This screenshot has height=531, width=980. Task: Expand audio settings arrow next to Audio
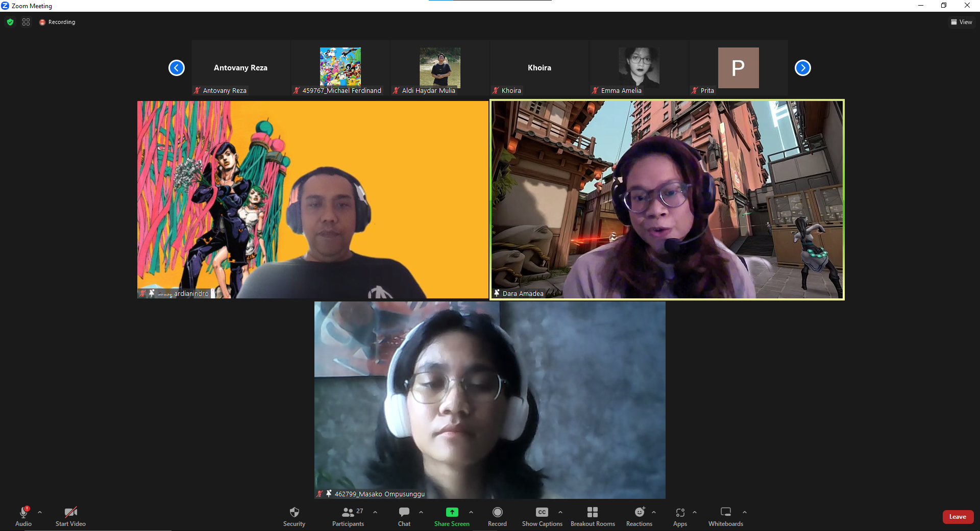[40, 512]
